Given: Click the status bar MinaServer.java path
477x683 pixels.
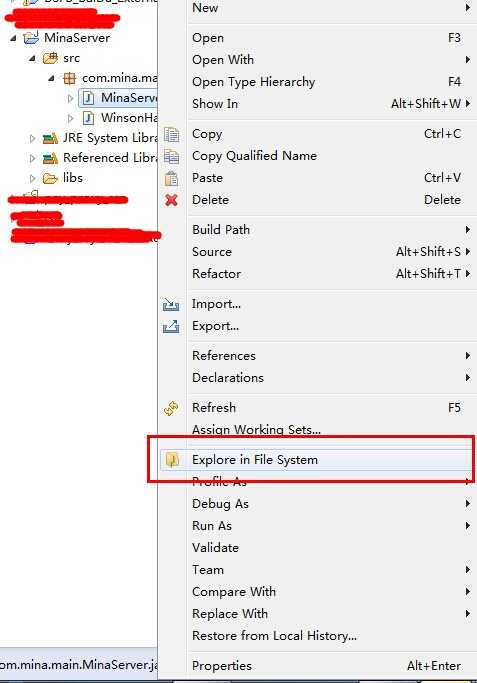Looking at the screenshot, I should point(79,665).
